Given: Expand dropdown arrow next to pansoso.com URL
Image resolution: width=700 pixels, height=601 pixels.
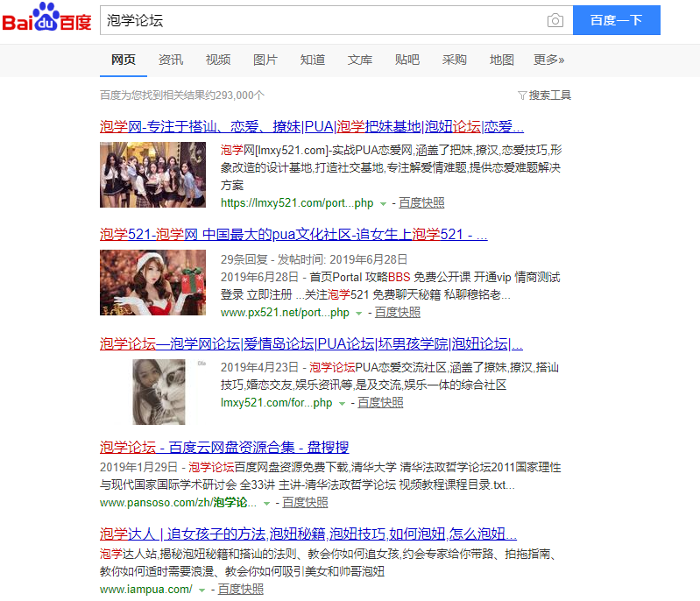Looking at the screenshot, I should (x=266, y=504).
